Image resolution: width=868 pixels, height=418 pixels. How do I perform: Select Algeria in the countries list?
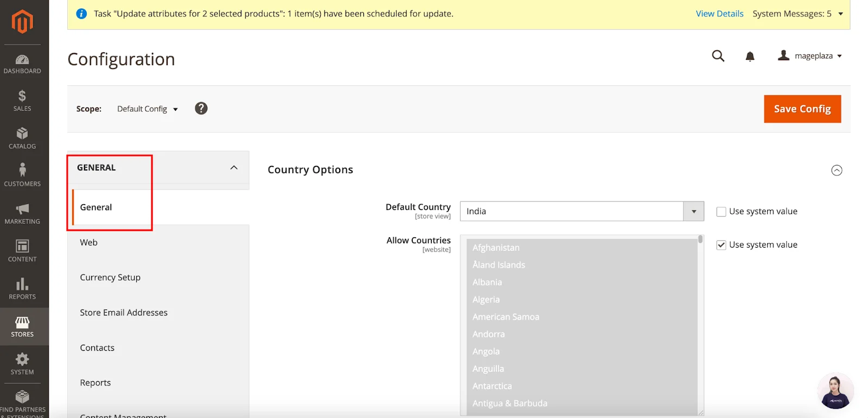click(582, 300)
